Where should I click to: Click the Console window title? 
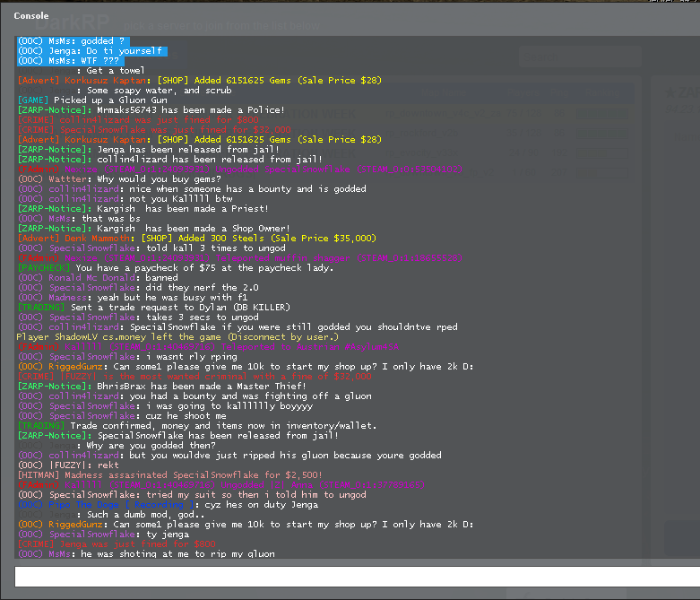pyautogui.click(x=31, y=15)
